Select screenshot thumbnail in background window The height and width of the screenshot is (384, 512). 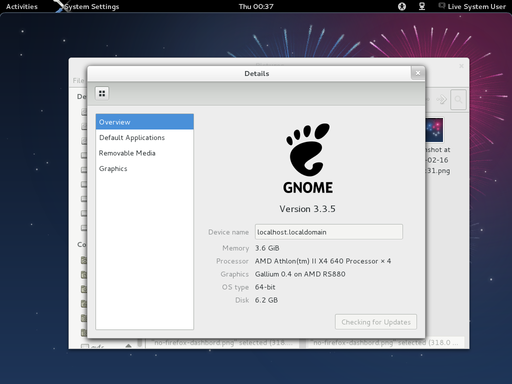tap(434, 130)
